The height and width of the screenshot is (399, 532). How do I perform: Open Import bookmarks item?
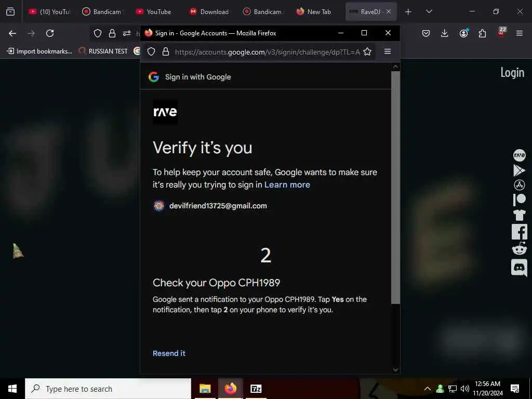(40, 51)
